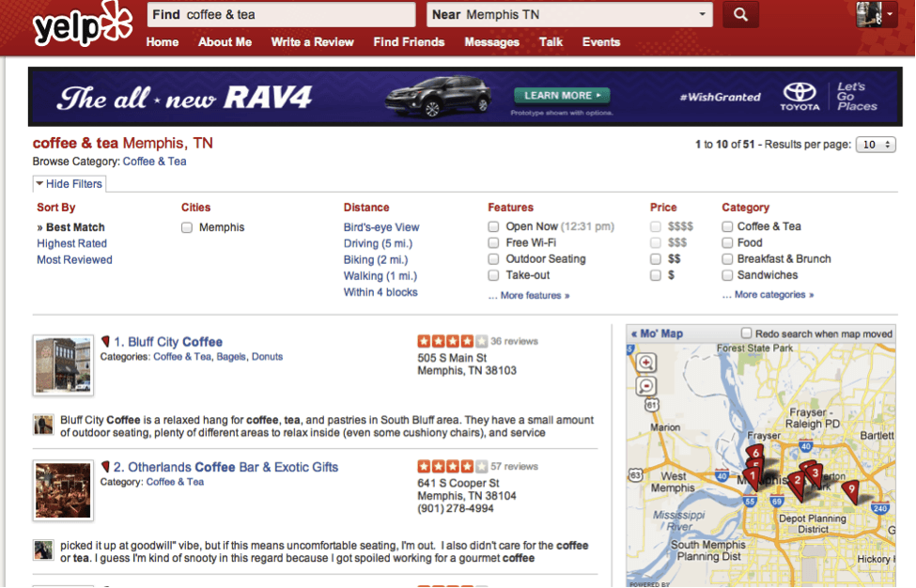916x588 pixels.
Task: Expand the Near location dropdown arrow
Action: point(702,14)
